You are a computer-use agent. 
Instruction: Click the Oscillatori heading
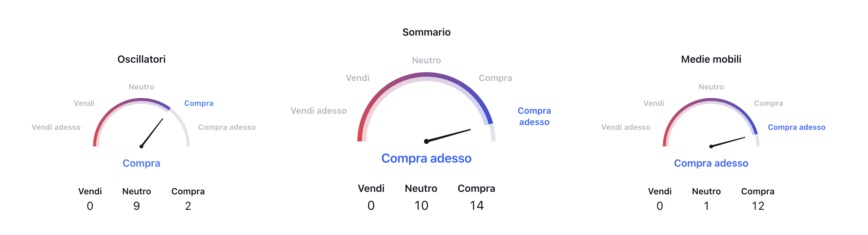(x=141, y=59)
